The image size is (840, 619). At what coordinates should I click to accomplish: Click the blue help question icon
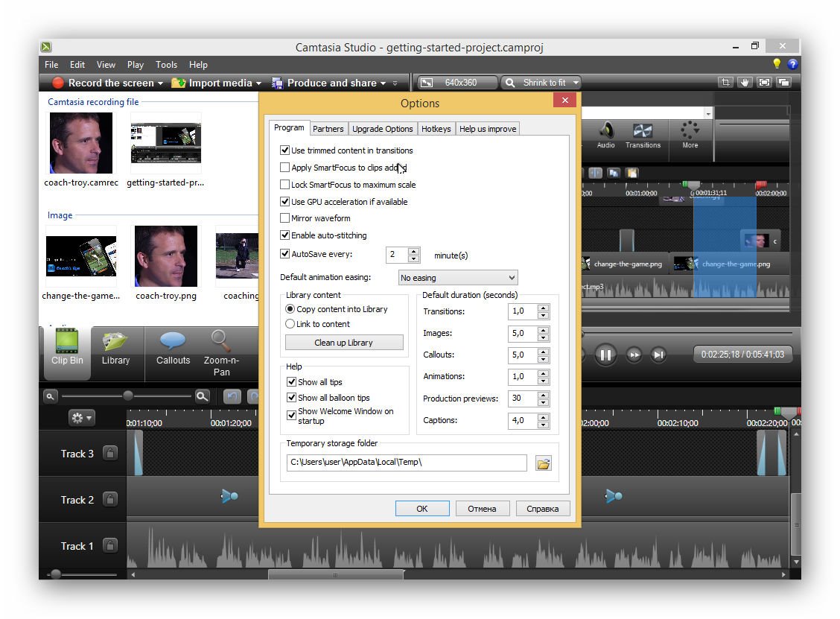792,64
